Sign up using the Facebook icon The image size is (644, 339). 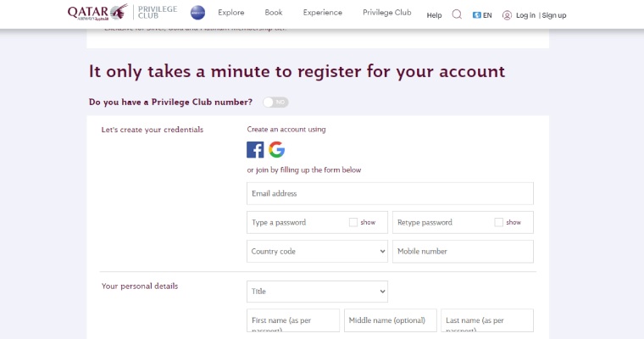tap(255, 149)
